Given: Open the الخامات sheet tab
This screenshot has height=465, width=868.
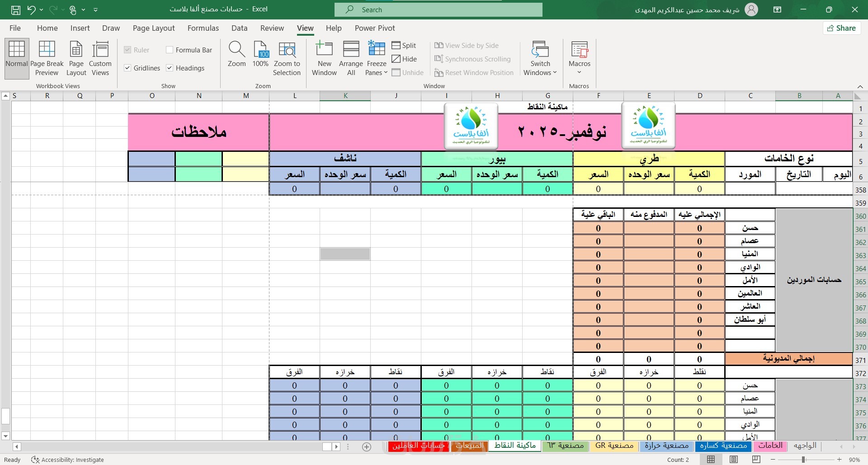Looking at the screenshot, I should click(x=770, y=446).
